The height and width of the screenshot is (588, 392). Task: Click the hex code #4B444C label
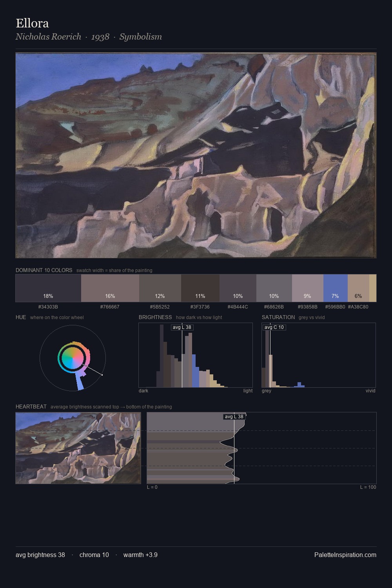click(x=238, y=307)
